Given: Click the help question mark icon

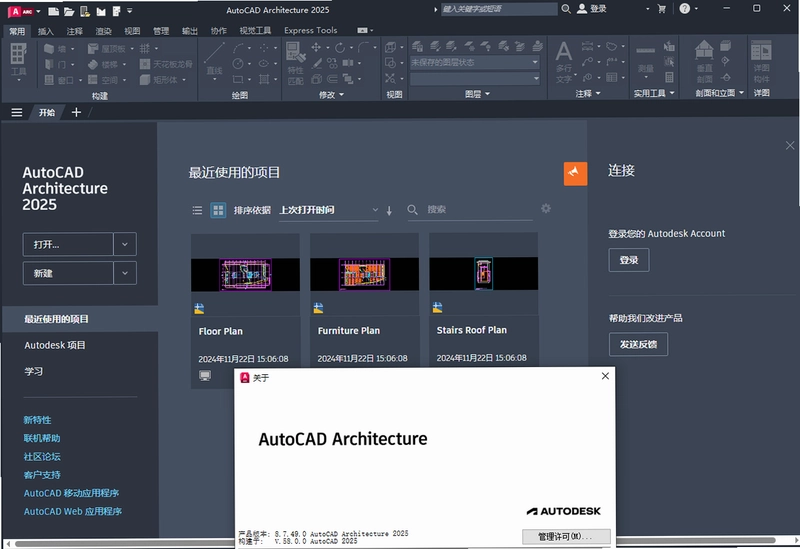Looking at the screenshot, I should pos(685,9).
